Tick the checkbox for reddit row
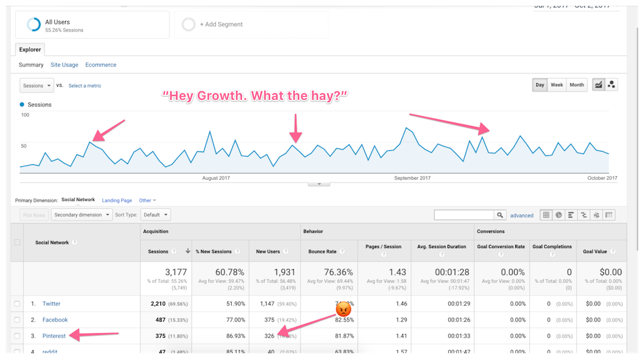This screenshot has height=359, width=644. (17, 352)
